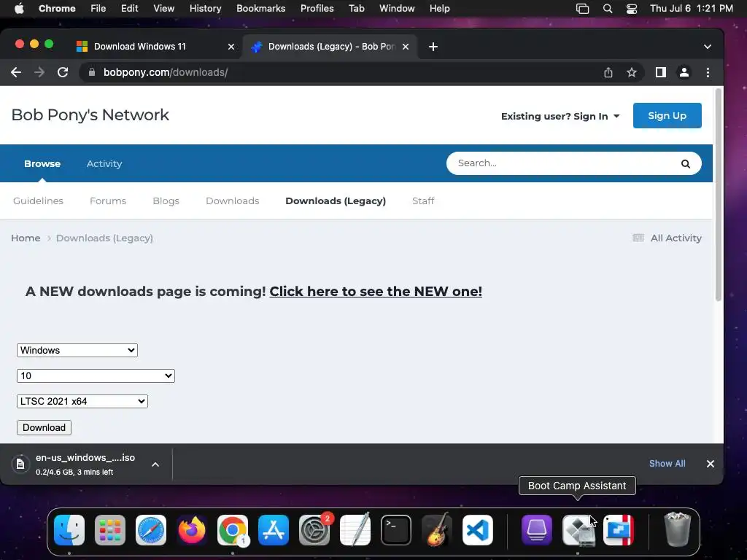Open the Window menu

(397, 9)
